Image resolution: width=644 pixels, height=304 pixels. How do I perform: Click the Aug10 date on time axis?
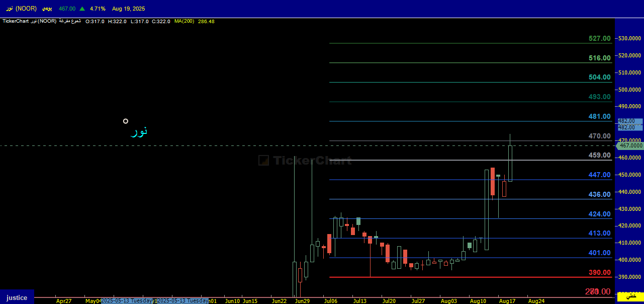[478, 301]
